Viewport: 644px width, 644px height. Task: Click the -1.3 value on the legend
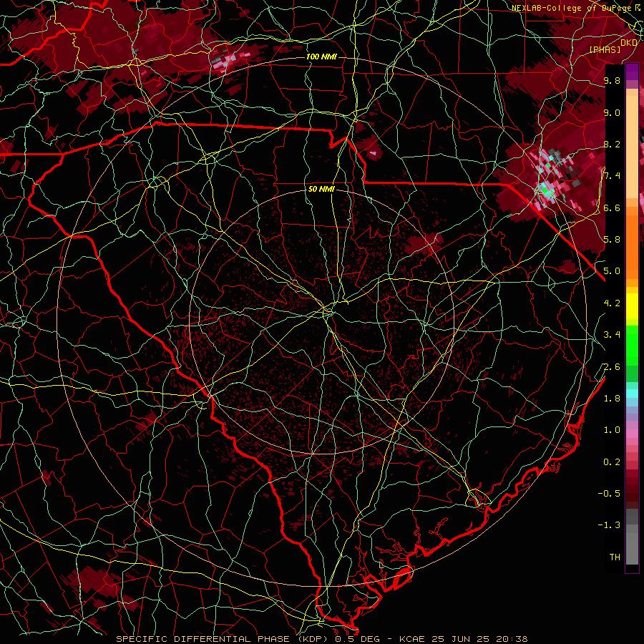(609, 525)
